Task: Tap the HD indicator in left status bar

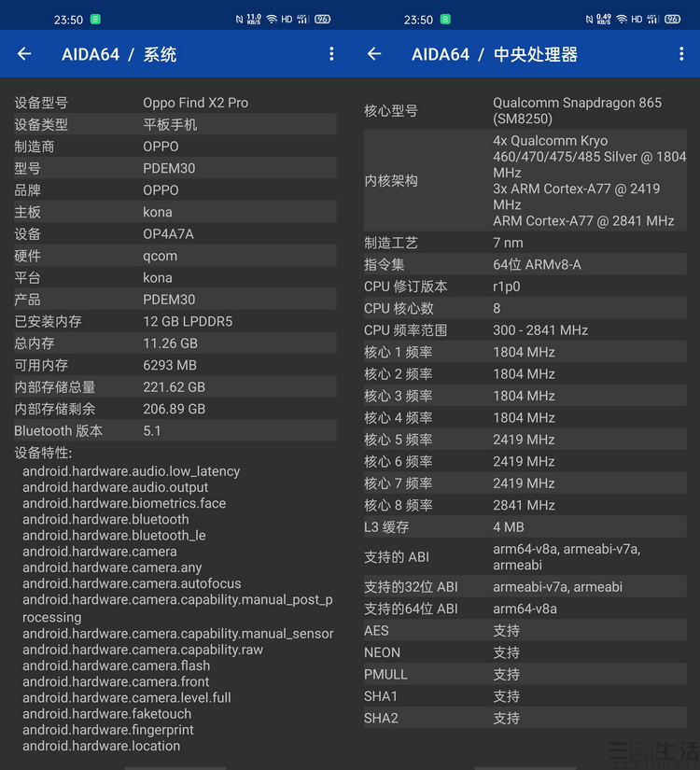Action: 287,20
